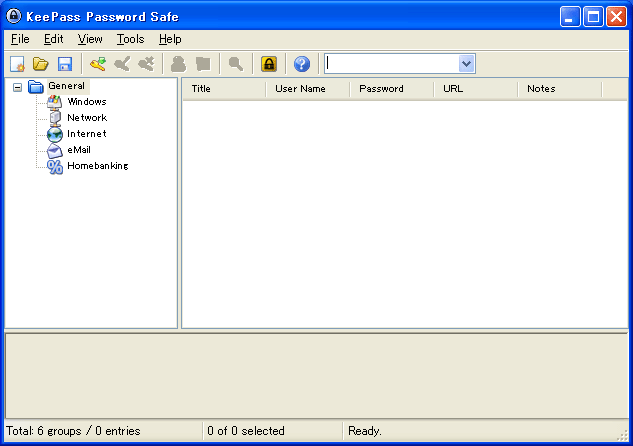Open the Help menu
Screen dimensions: 633x446
point(170,39)
